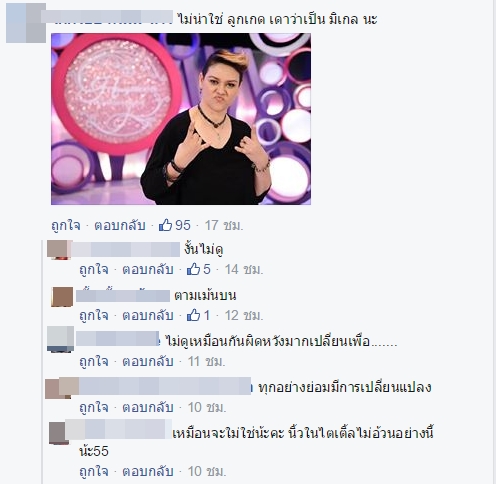Screen dimensions: 496x484
Task: Click the thumbs-up icon showing 1 like
Action: (x=193, y=315)
